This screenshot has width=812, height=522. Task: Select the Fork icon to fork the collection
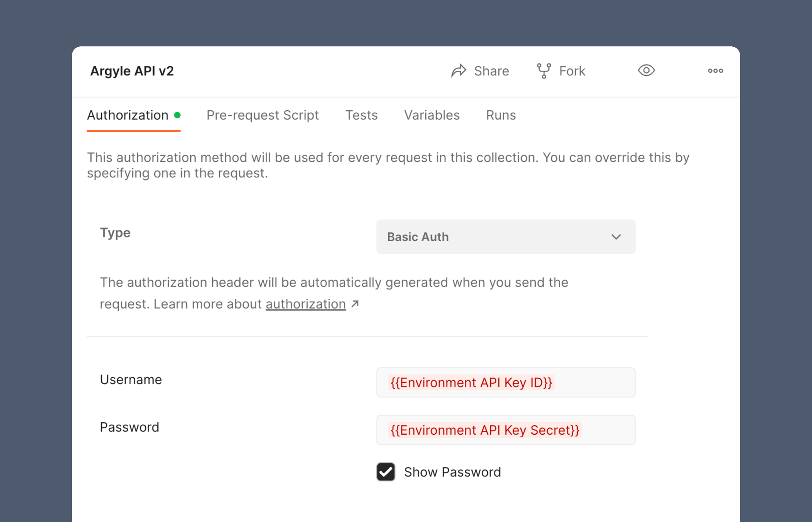point(543,70)
